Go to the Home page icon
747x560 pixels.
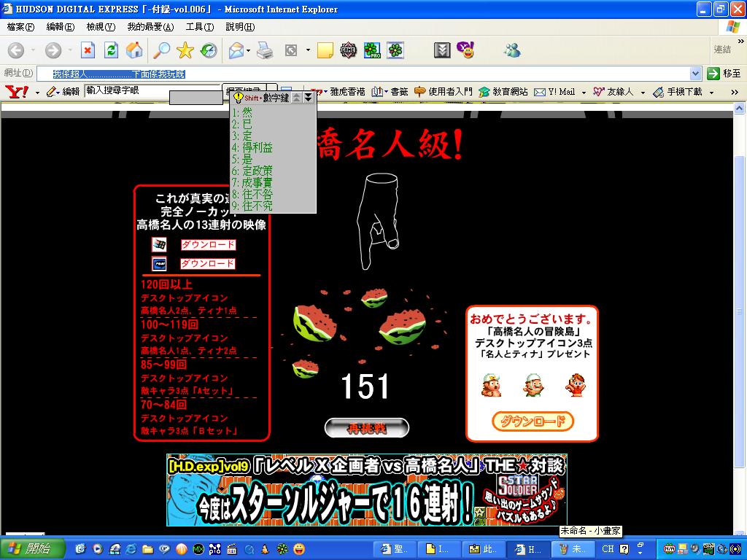point(134,50)
